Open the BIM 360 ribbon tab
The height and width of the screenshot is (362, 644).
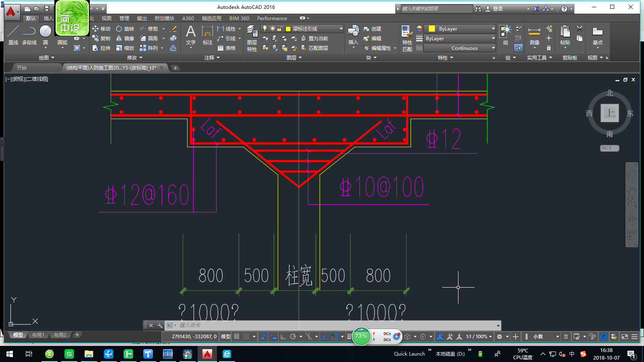(x=239, y=18)
